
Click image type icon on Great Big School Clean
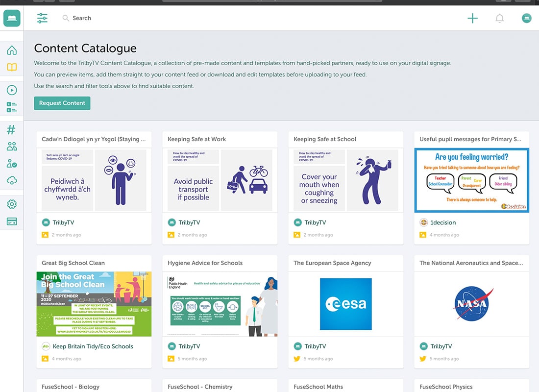pos(45,359)
